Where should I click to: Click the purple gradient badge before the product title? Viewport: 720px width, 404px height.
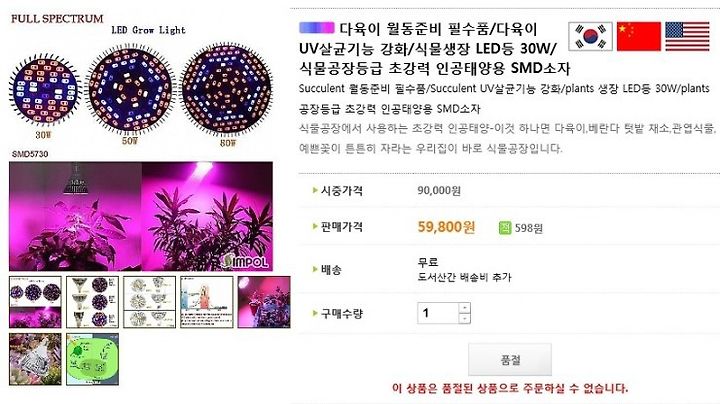click(316, 28)
